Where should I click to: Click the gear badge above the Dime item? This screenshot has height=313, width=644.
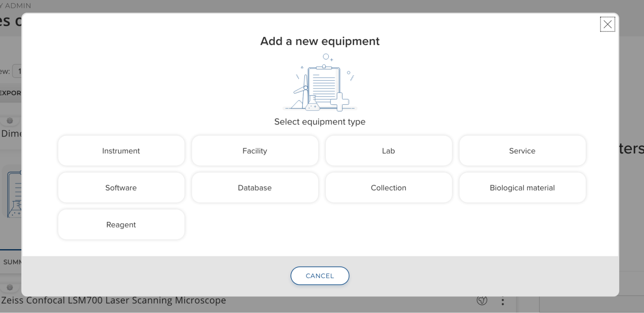[10, 121]
